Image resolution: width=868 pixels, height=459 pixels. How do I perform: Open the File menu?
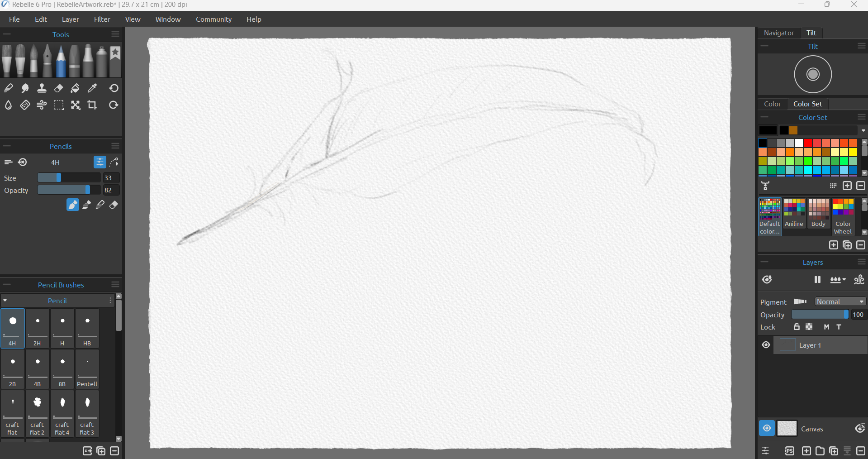click(x=14, y=19)
